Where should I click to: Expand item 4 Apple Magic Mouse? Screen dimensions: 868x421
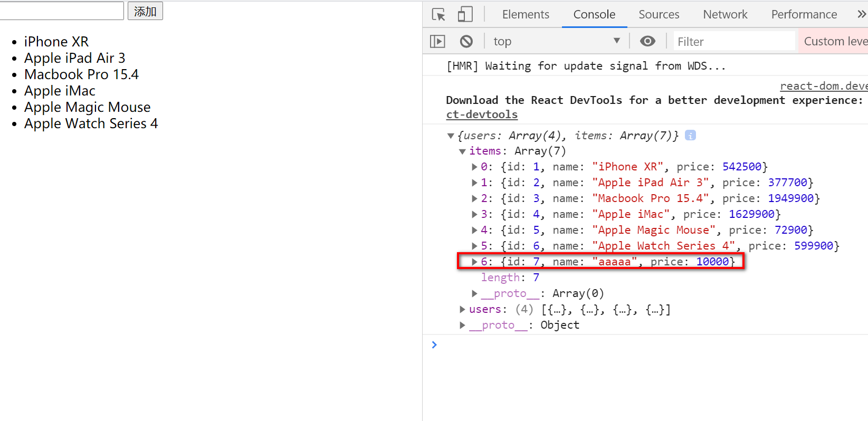[474, 230]
